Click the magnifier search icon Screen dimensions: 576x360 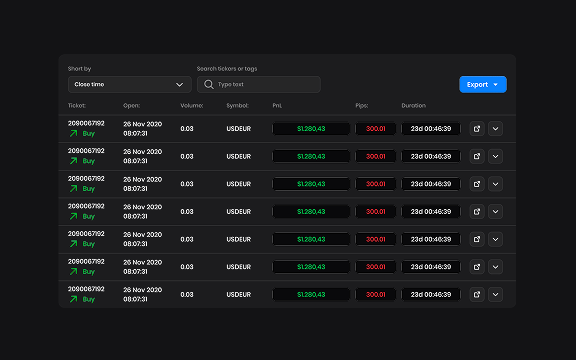tap(209, 84)
